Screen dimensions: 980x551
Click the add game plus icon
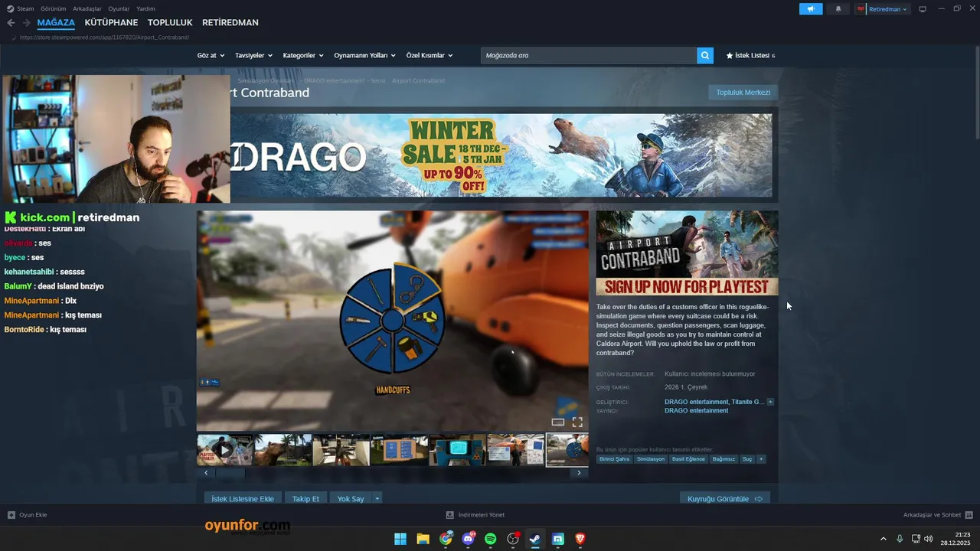click(x=11, y=515)
